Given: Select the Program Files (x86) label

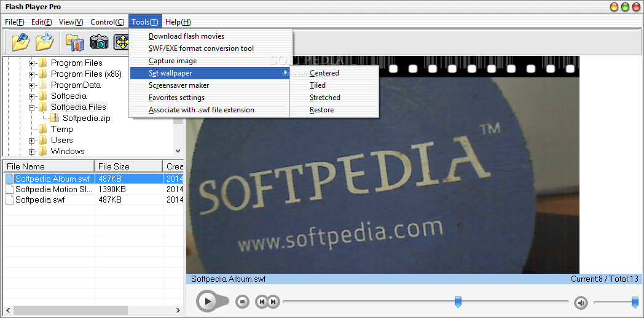Looking at the screenshot, I should click(x=86, y=74).
